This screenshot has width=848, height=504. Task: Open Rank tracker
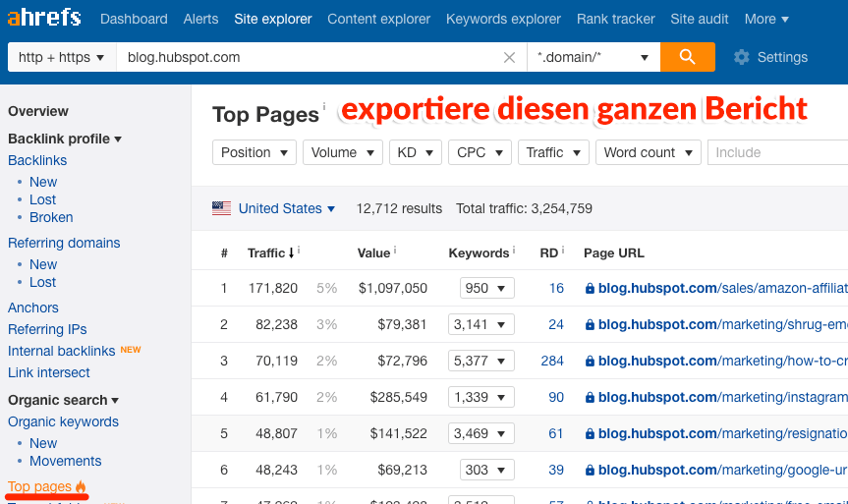[x=615, y=19]
